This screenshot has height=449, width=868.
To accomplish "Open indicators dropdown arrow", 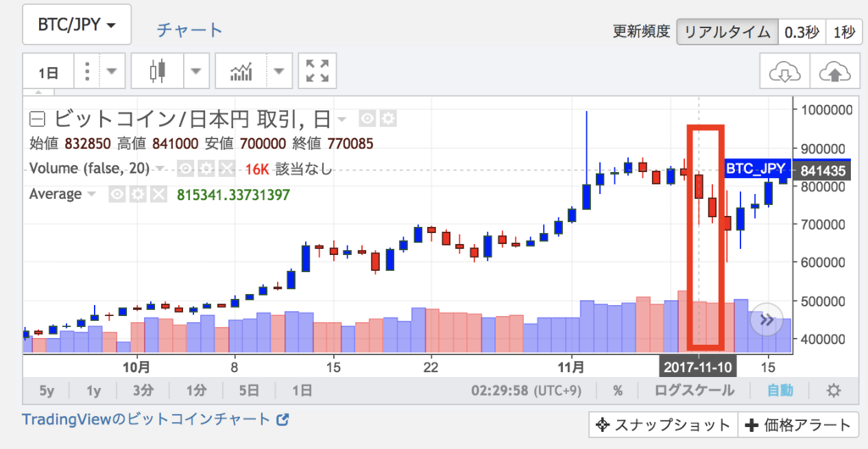I will [280, 71].
